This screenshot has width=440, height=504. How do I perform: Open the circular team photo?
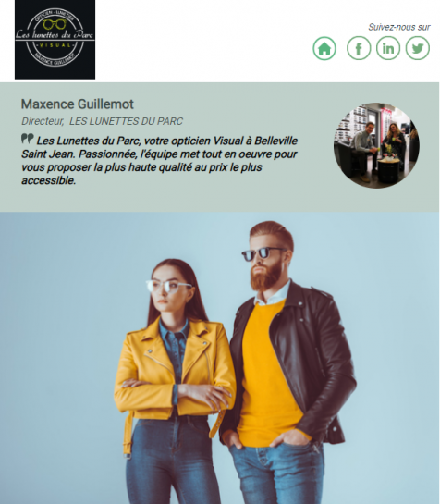pos(376,145)
